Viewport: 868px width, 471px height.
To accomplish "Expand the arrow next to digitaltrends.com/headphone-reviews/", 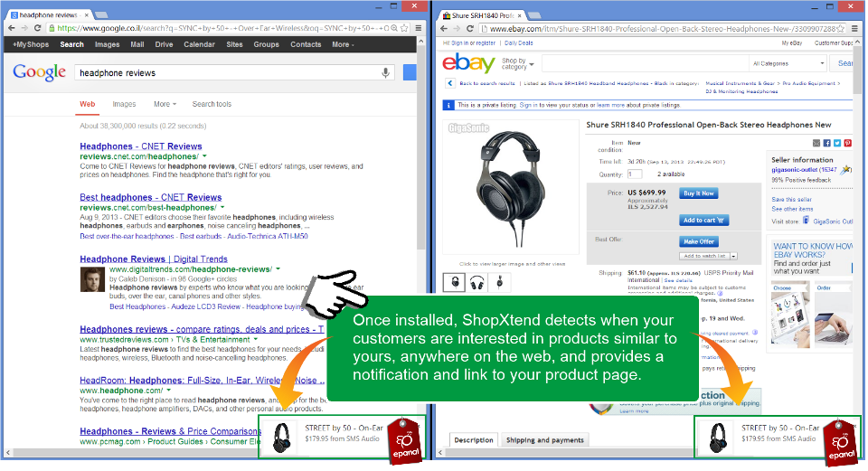I will 278,269.
